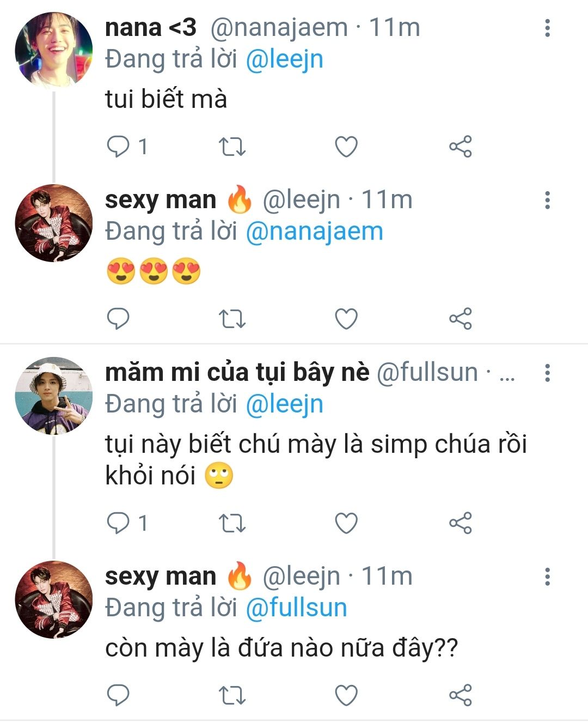Share nana's "tui biết mà" tweet
The height and width of the screenshot is (722, 588).
click(460, 147)
